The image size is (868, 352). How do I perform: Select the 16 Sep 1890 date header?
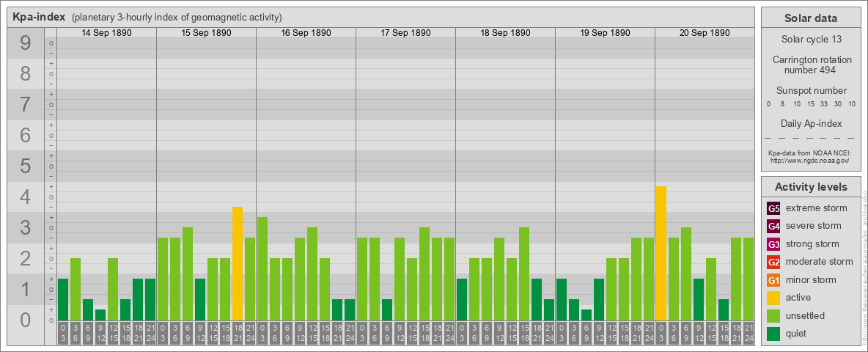(306, 33)
